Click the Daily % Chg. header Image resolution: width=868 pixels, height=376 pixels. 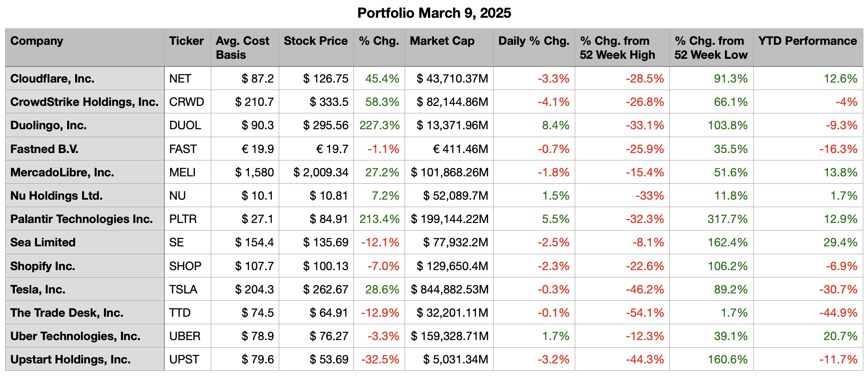(x=533, y=41)
